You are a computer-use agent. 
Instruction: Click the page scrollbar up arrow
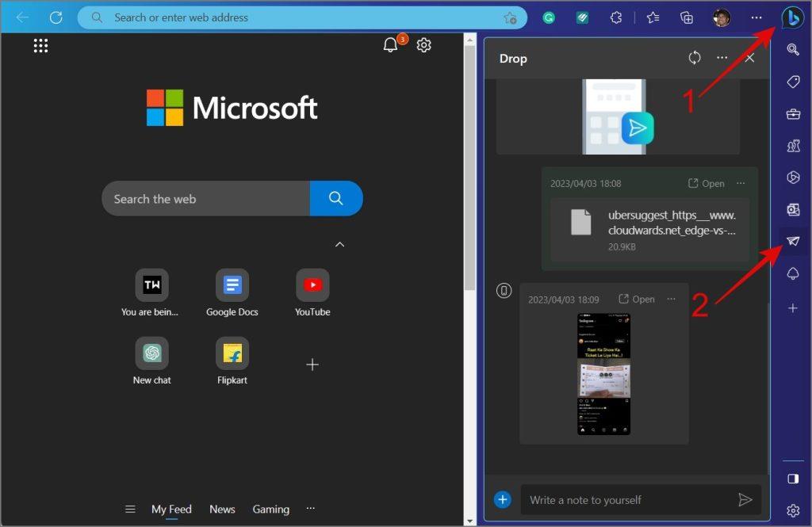469,40
